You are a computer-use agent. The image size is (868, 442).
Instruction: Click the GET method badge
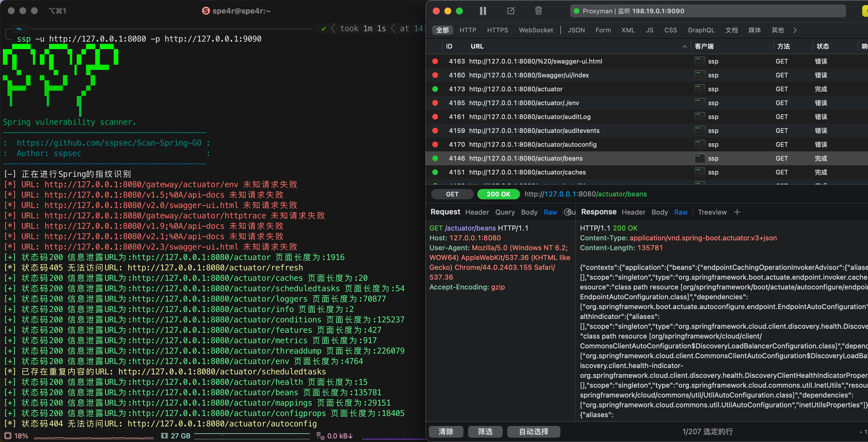(x=452, y=194)
